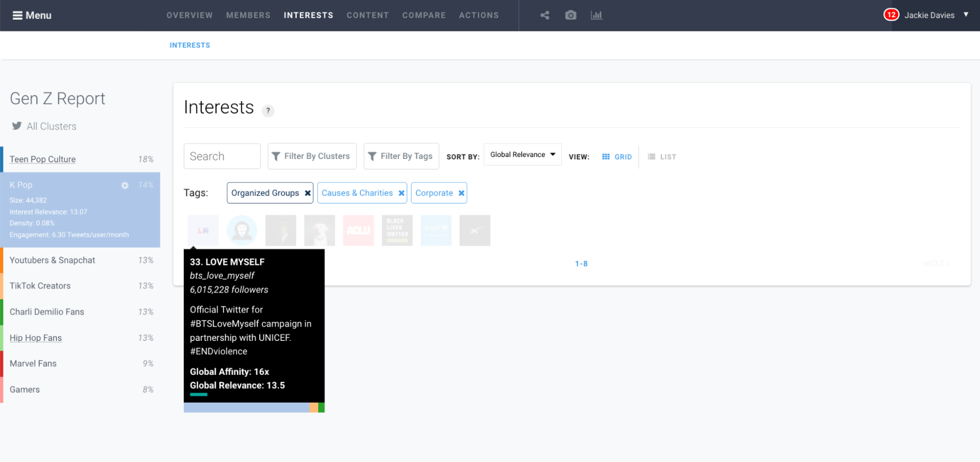
Task: Click the Organized Groups tag label
Action: (265, 193)
